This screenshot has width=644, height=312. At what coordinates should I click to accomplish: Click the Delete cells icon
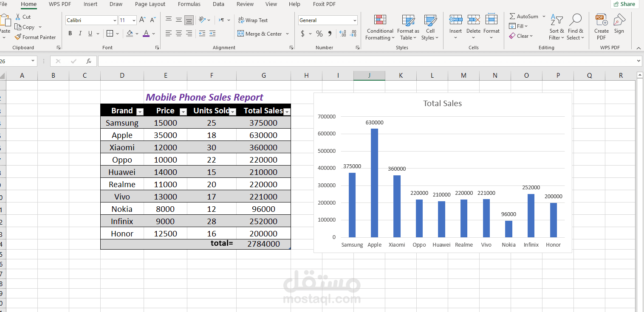pos(473,20)
